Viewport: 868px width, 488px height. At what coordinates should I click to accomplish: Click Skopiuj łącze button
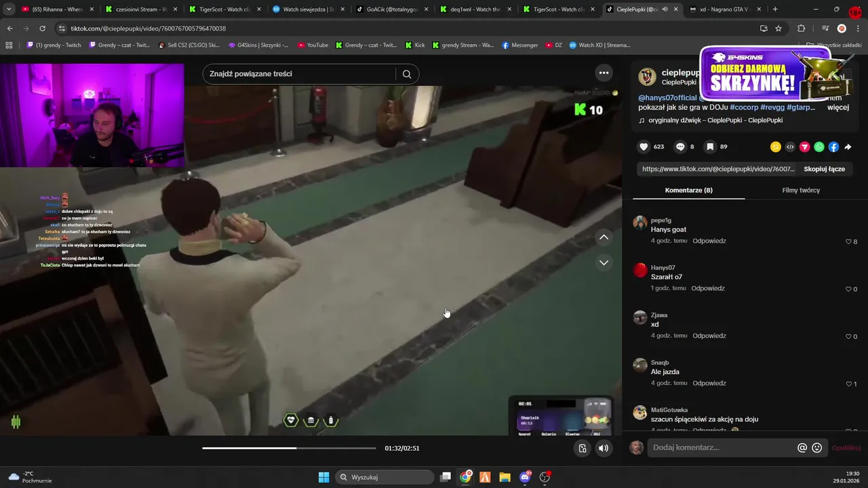click(x=824, y=169)
